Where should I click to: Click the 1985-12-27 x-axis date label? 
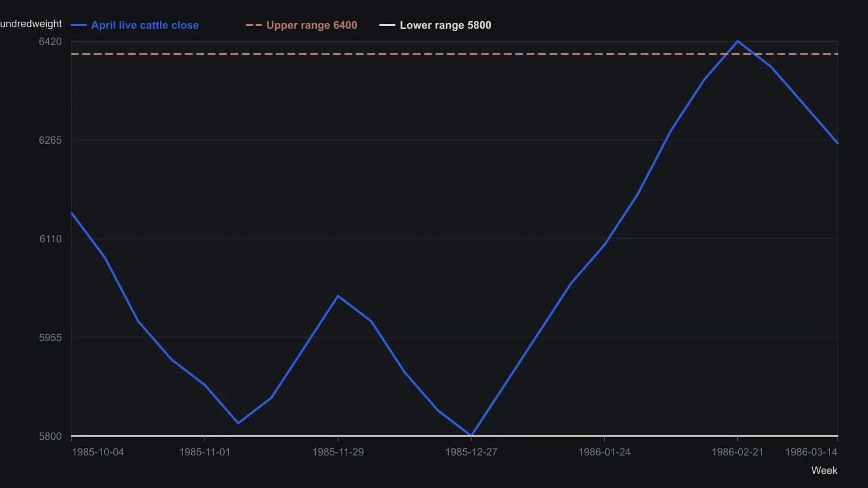click(x=471, y=452)
